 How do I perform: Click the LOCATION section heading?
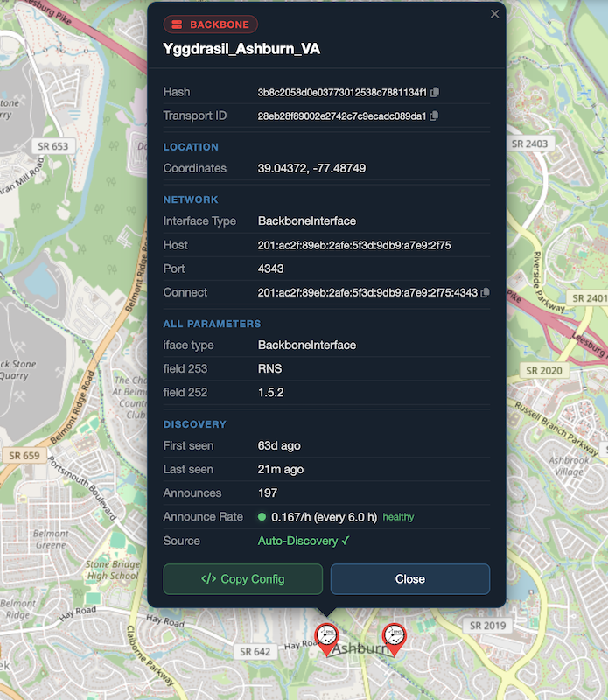click(191, 147)
